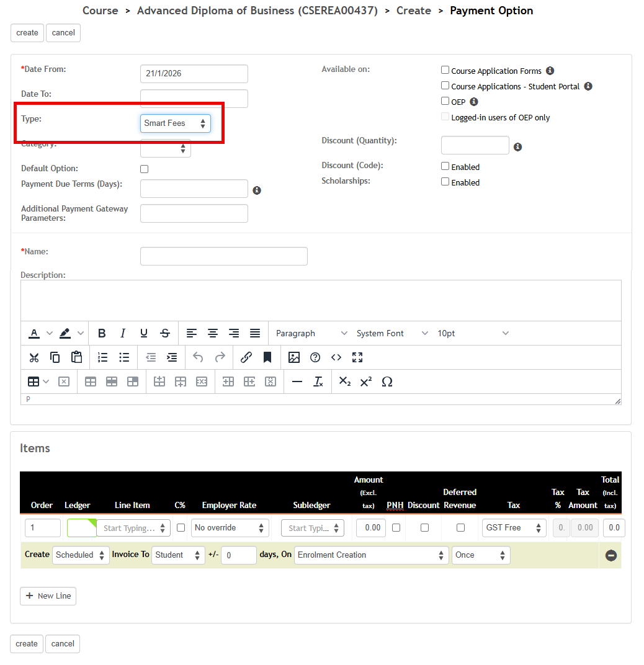Open the Type dropdown showing Smart Fees
Screen dimensions: 644x665
(x=175, y=123)
